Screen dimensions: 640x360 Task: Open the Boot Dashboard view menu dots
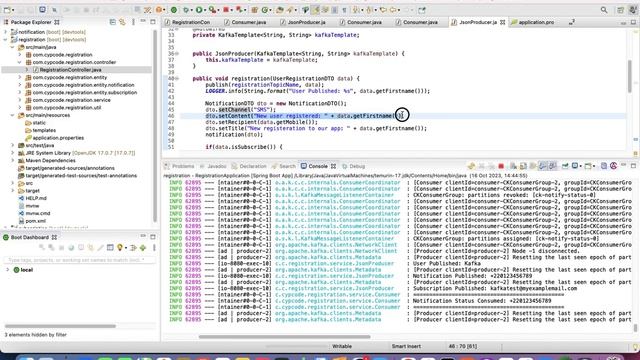pyautogui.click(x=154, y=248)
